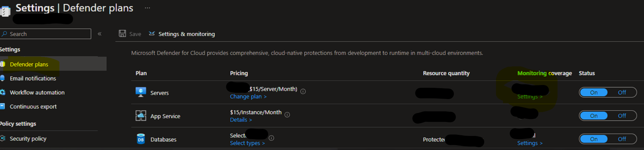644x150 pixels.
Task: Click the Security policy gear icon
Action: coord(2,138)
